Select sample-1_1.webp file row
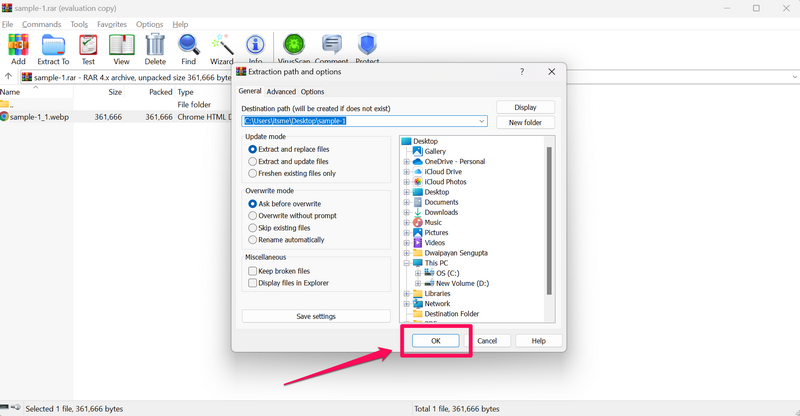This screenshot has height=416, width=800. coord(116,117)
